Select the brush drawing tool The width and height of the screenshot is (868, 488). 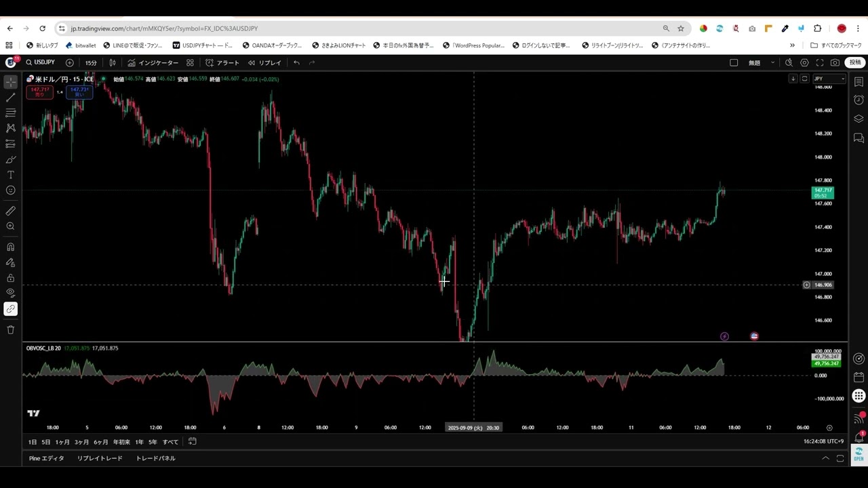point(10,159)
